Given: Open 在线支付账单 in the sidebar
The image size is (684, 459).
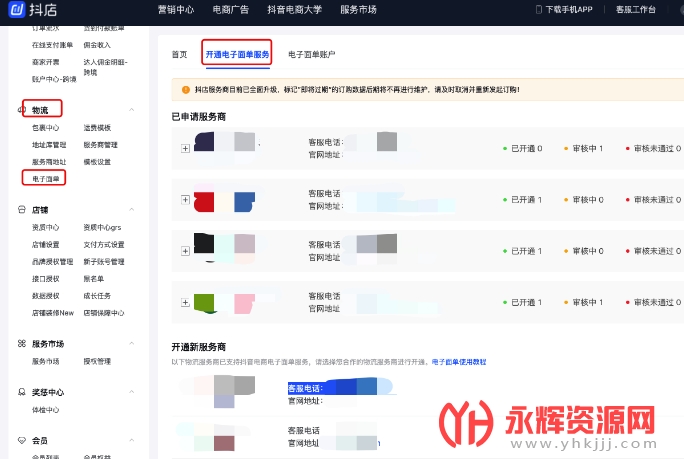Looking at the screenshot, I should tap(52, 45).
